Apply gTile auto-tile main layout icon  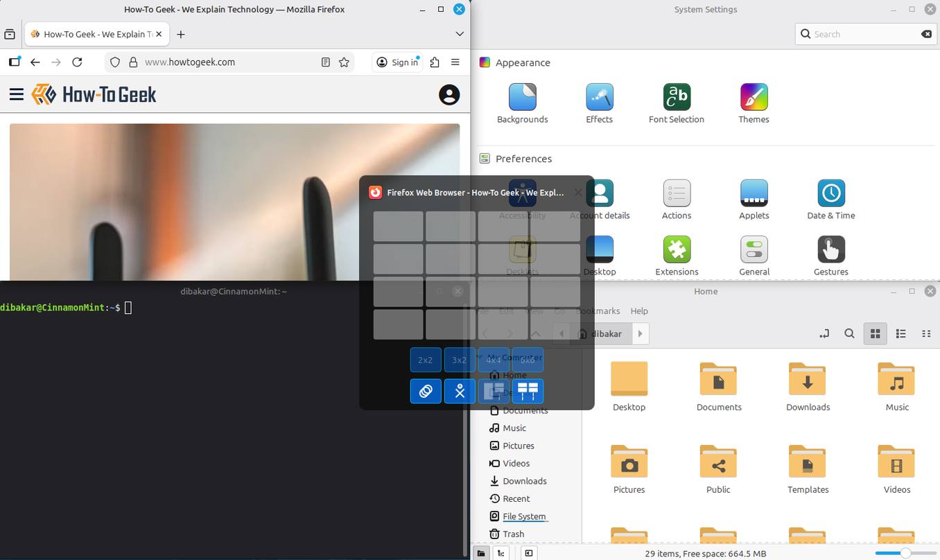494,391
